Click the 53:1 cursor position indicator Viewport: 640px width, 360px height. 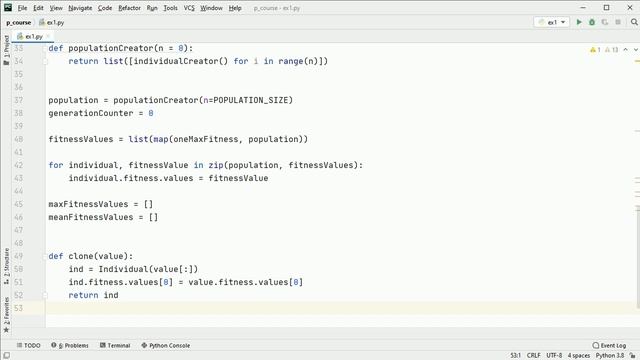(x=515, y=356)
